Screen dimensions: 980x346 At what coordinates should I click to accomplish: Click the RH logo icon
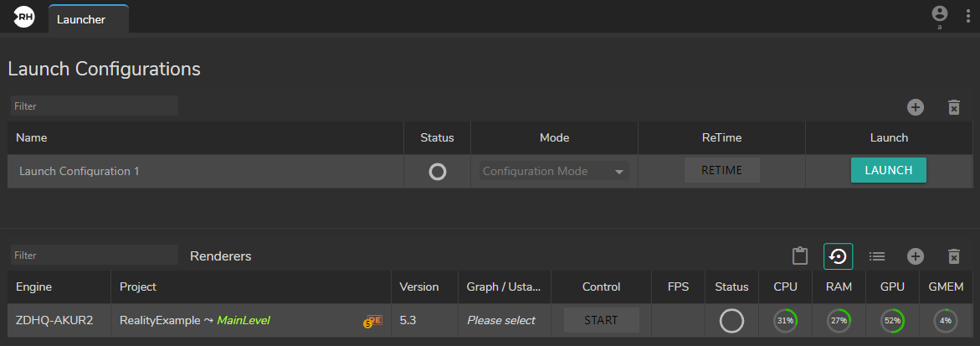[x=23, y=16]
